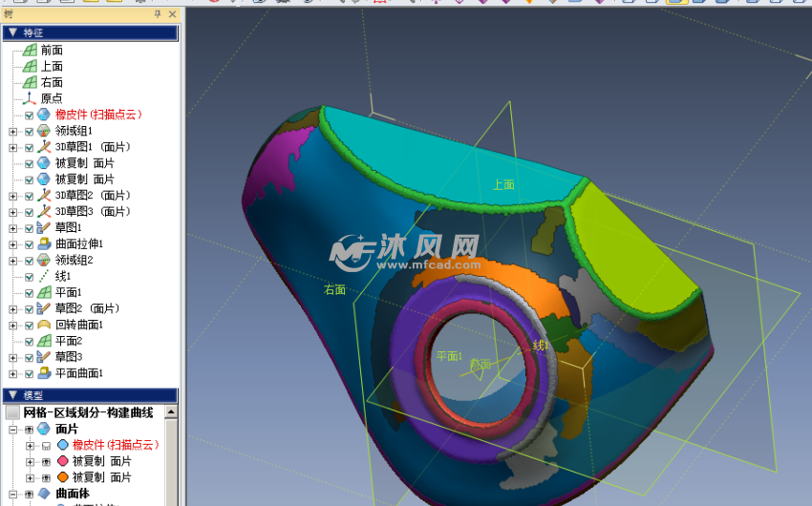The height and width of the screenshot is (506, 812).
Task: Click the 平面曲面1 planar surface icon
Action: 43,373
